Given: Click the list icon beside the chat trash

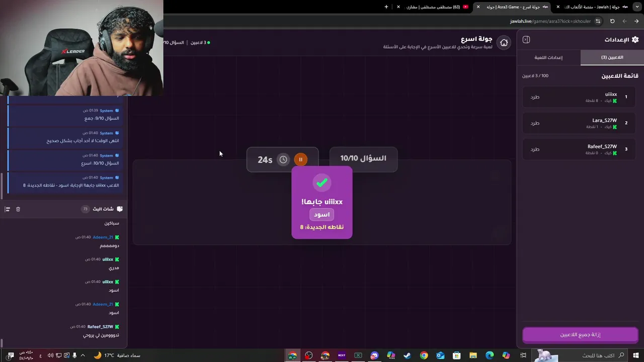Looking at the screenshot, I should click(8, 209).
